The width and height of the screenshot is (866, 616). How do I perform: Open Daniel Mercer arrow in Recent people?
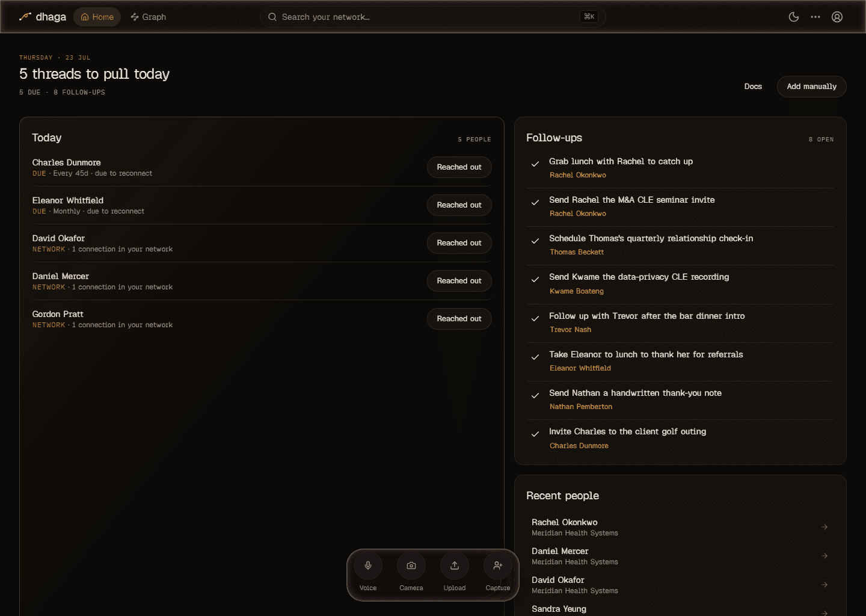tap(825, 556)
